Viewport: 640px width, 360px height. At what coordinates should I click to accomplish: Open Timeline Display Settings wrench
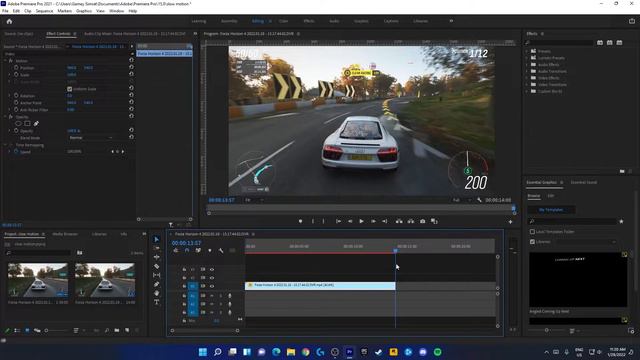(221, 250)
